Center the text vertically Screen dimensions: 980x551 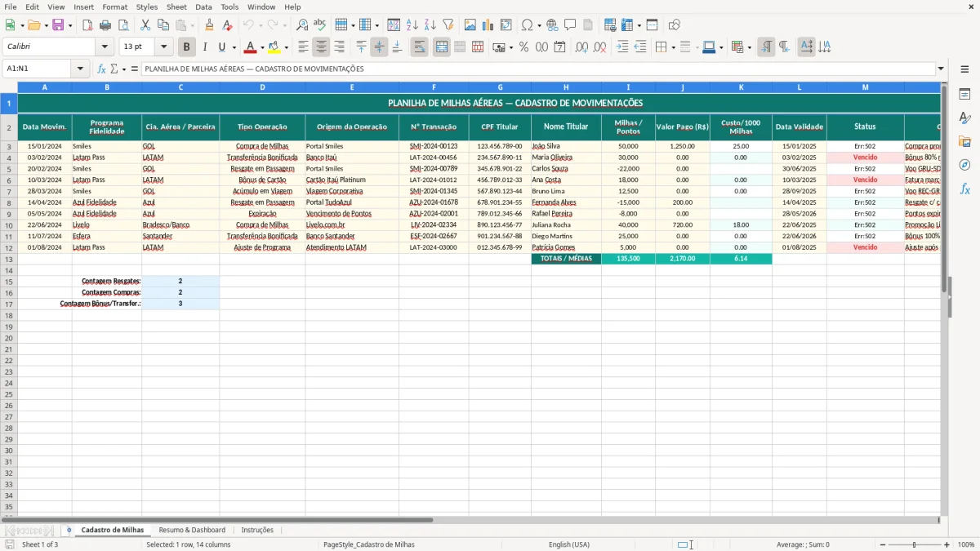click(x=379, y=47)
